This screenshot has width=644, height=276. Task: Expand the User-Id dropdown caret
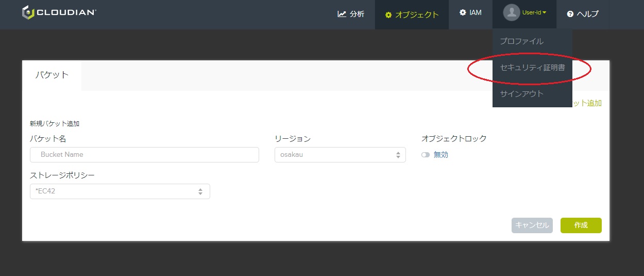pyautogui.click(x=544, y=13)
